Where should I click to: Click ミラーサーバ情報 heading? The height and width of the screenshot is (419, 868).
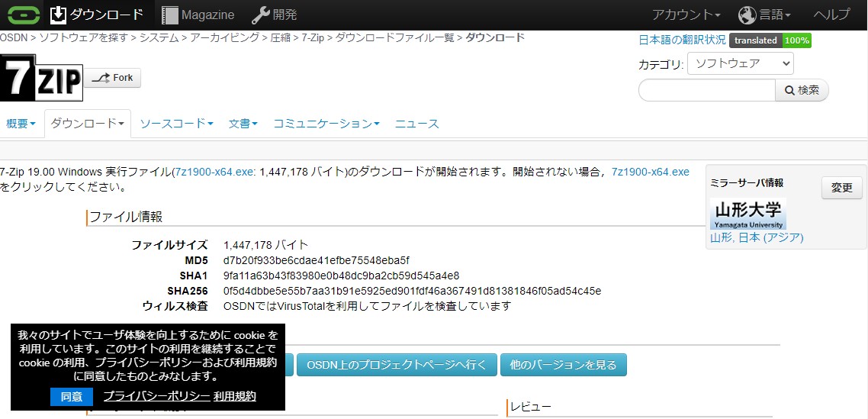747,183
